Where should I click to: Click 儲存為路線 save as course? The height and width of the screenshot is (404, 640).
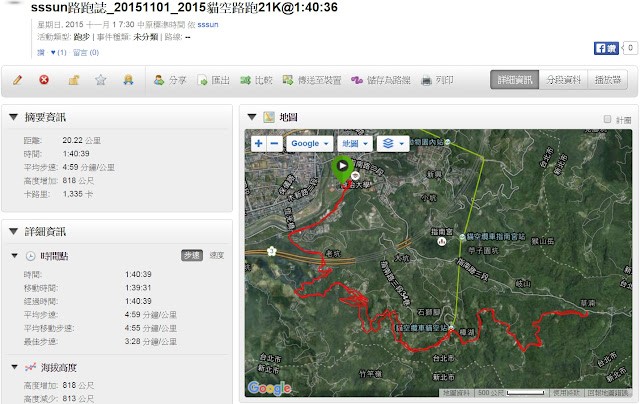tap(381, 80)
